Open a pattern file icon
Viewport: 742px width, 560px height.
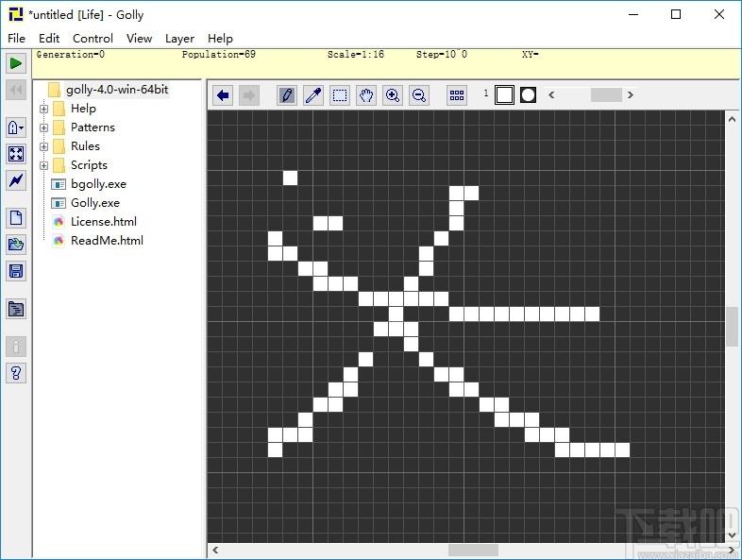pyautogui.click(x=16, y=245)
